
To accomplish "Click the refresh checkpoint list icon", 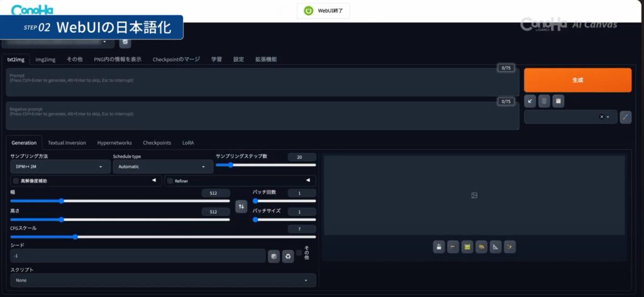I will [125, 42].
